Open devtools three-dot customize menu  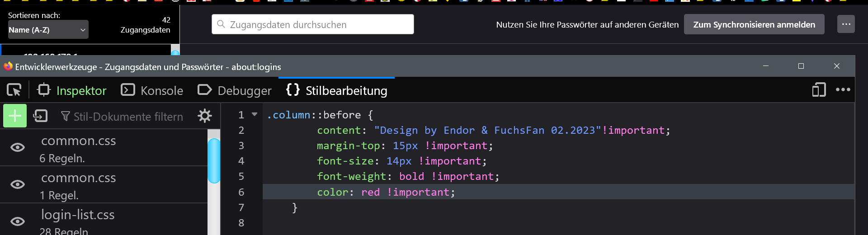click(843, 90)
